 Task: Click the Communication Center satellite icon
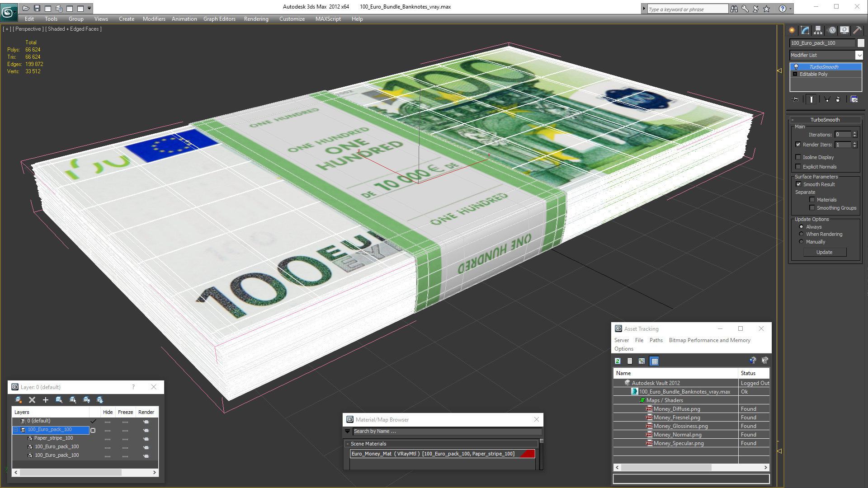756,9
